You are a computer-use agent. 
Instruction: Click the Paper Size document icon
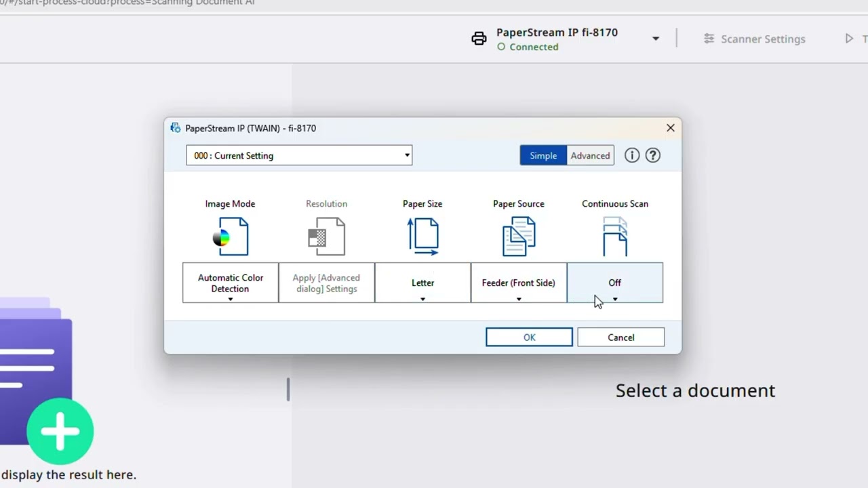tap(423, 237)
